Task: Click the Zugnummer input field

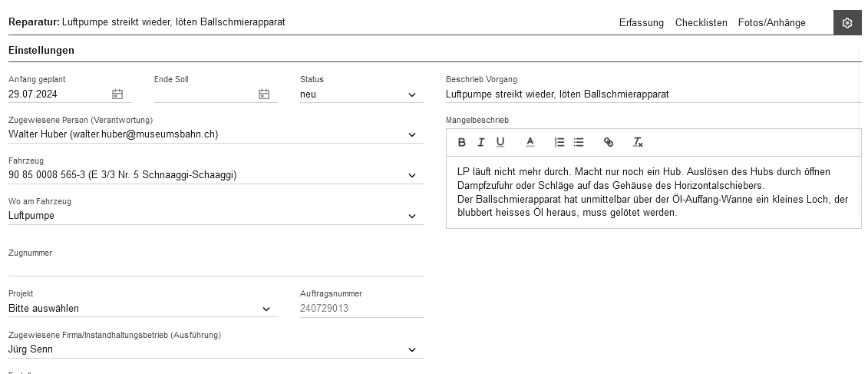Action: coord(216,266)
